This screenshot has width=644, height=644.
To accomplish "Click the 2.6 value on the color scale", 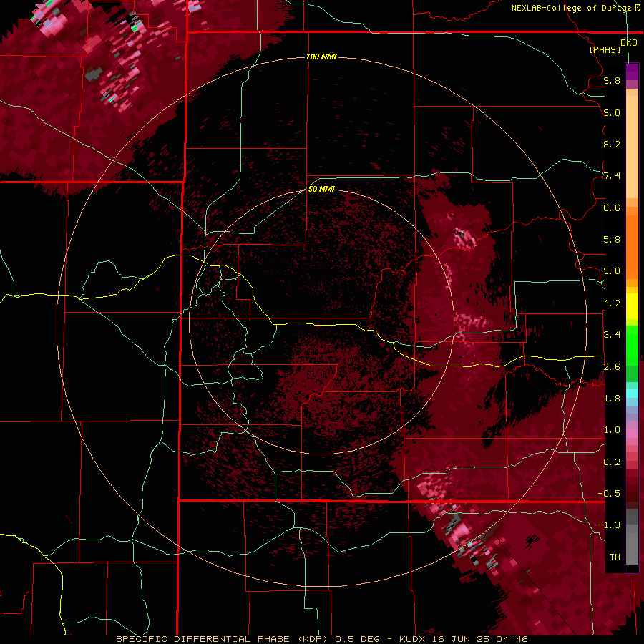I will [612, 367].
